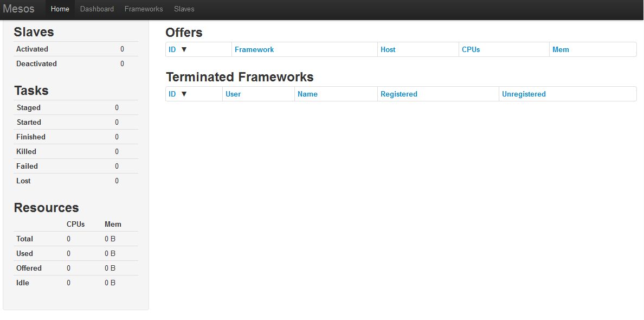Sort Terminated Frameworks by Unregistered

[x=524, y=94]
